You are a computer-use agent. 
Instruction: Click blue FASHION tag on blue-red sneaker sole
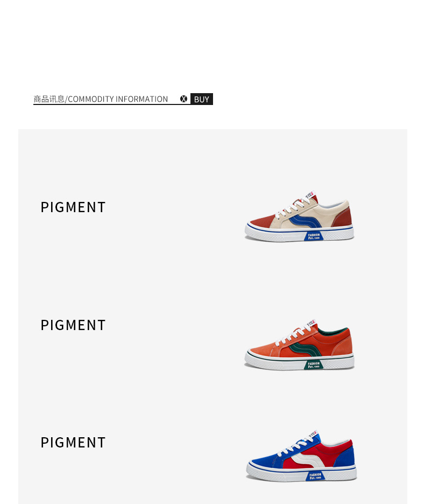coord(315,475)
